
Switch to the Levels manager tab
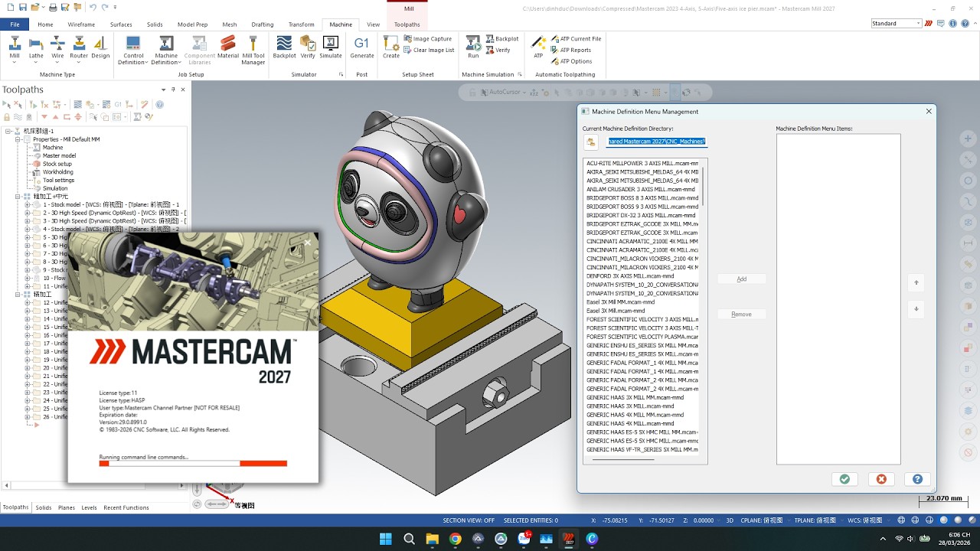(89, 507)
